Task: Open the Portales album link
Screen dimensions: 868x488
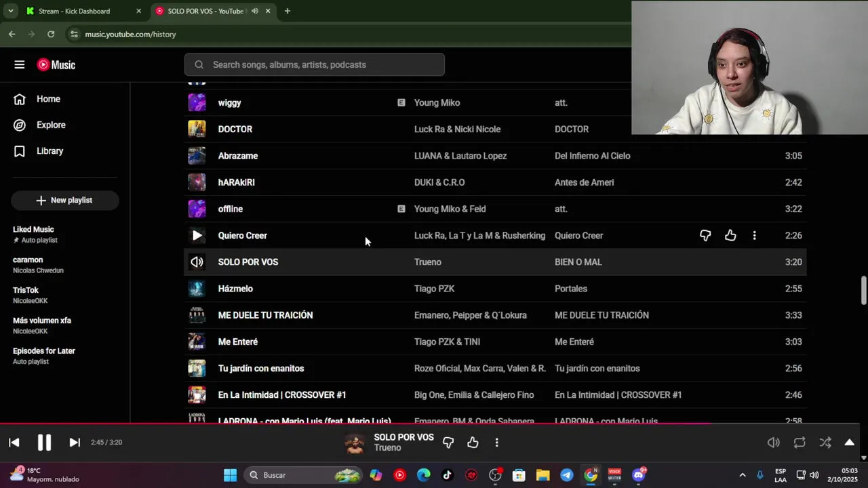Action: (571, 289)
